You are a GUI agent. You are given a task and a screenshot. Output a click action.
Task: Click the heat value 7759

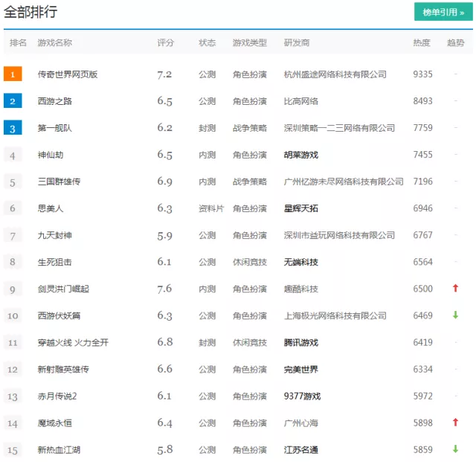(x=422, y=127)
